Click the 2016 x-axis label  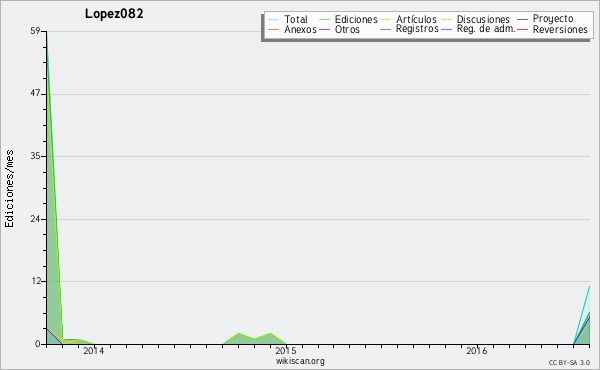476,351
